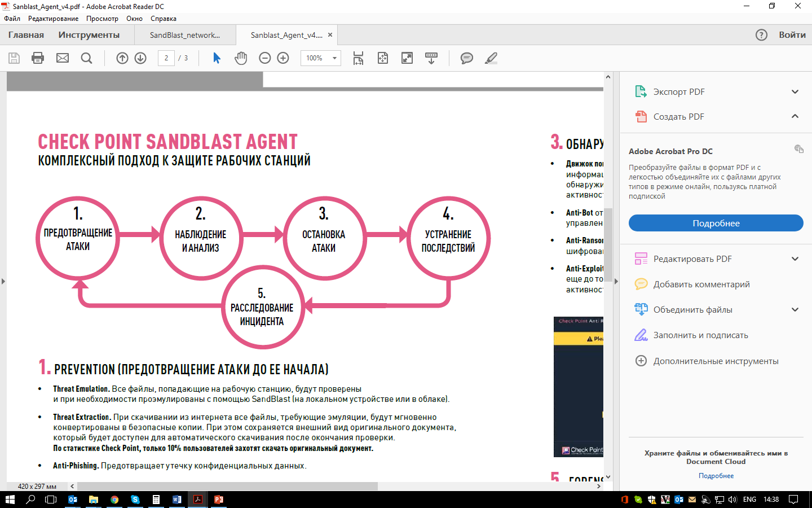Switch to full screen mode icon
The width and height of the screenshot is (812, 508).
coord(407,58)
